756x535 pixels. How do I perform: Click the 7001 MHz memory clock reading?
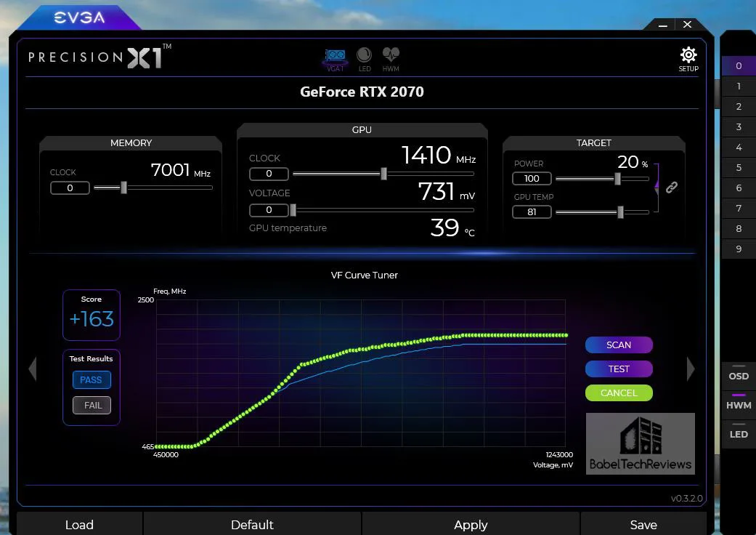click(180, 170)
